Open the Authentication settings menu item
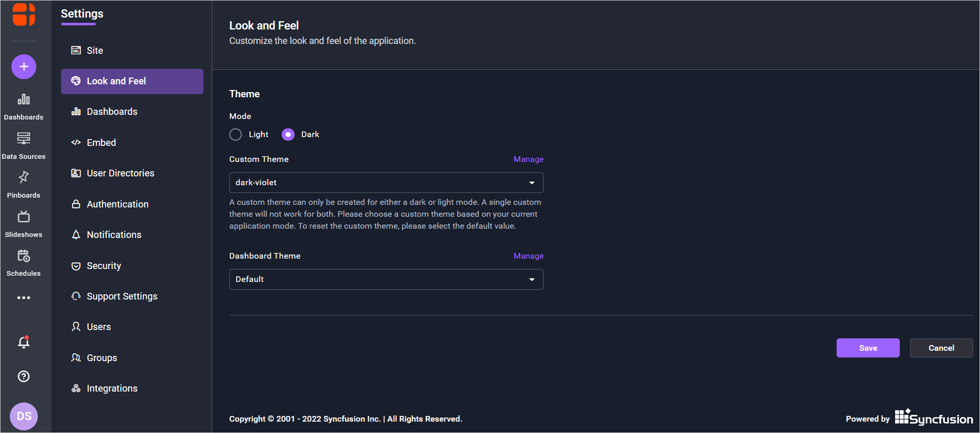Screen dimensions: 980x433 (118, 204)
